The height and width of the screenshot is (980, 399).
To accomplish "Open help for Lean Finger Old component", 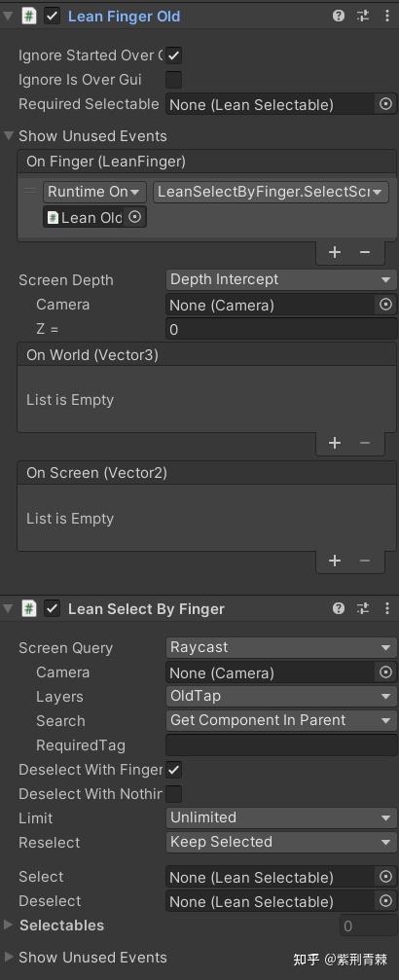I will click(339, 17).
